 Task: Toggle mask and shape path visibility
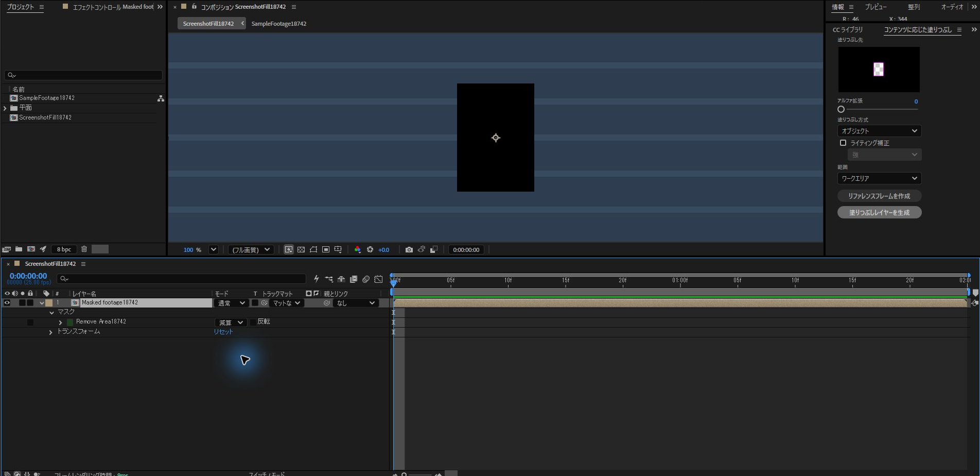point(313,250)
